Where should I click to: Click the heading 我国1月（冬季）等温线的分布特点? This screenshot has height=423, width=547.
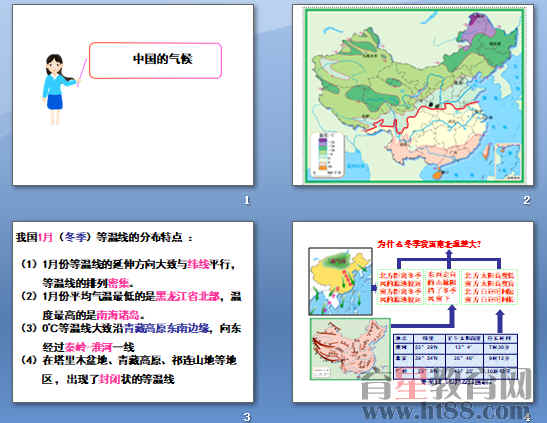click(104, 237)
